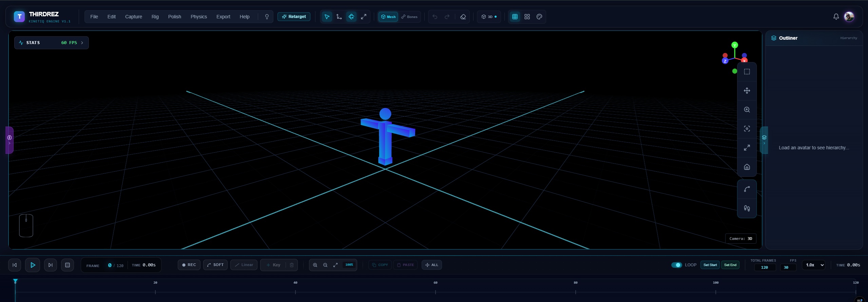
Task: Open the Export menu
Action: click(223, 17)
